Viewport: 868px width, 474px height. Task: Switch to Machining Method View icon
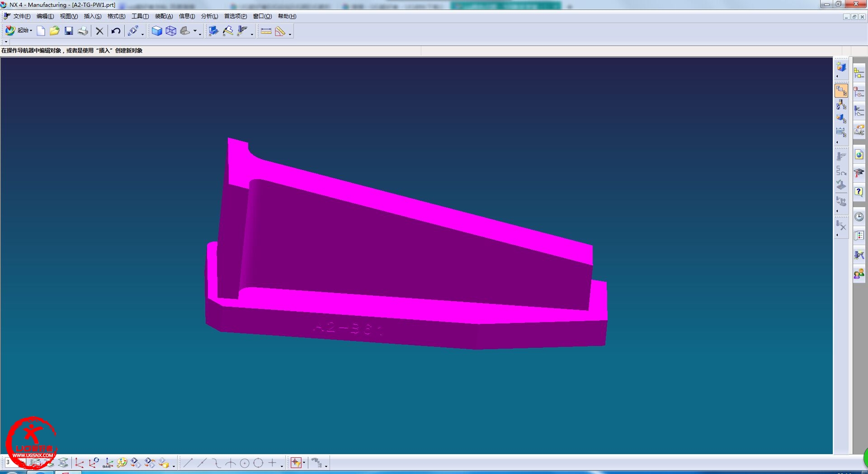[841, 132]
